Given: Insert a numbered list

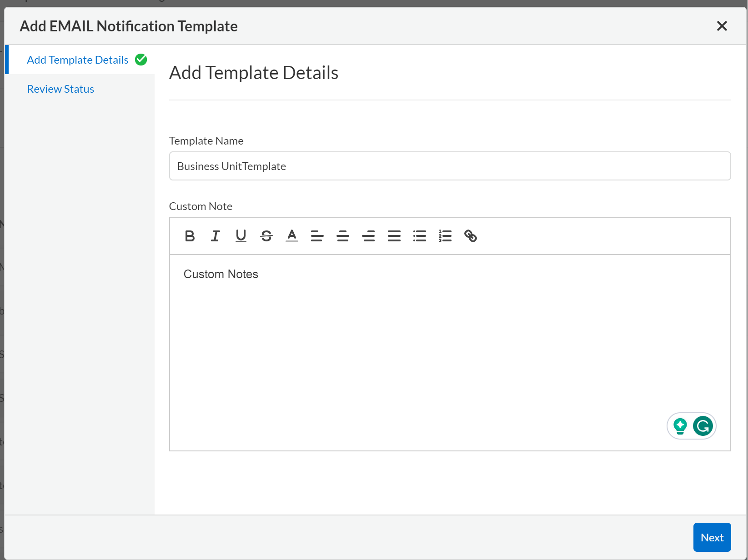Looking at the screenshot, I should click(445, 236).
